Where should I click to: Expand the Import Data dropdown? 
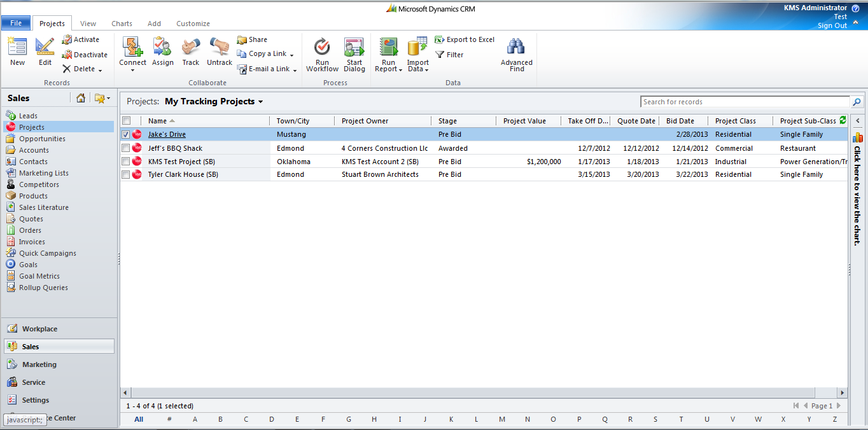pyautogui.click(x=426, y=70)
